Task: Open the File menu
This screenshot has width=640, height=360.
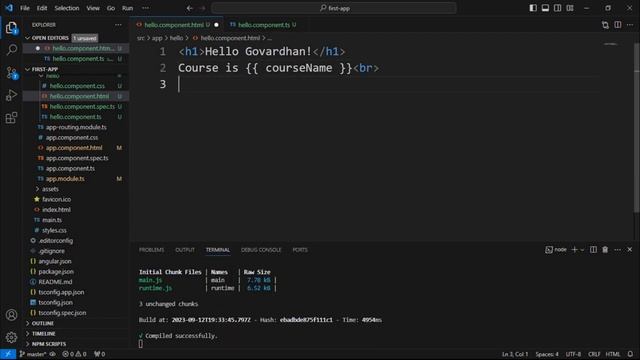Action: [25, 8]
